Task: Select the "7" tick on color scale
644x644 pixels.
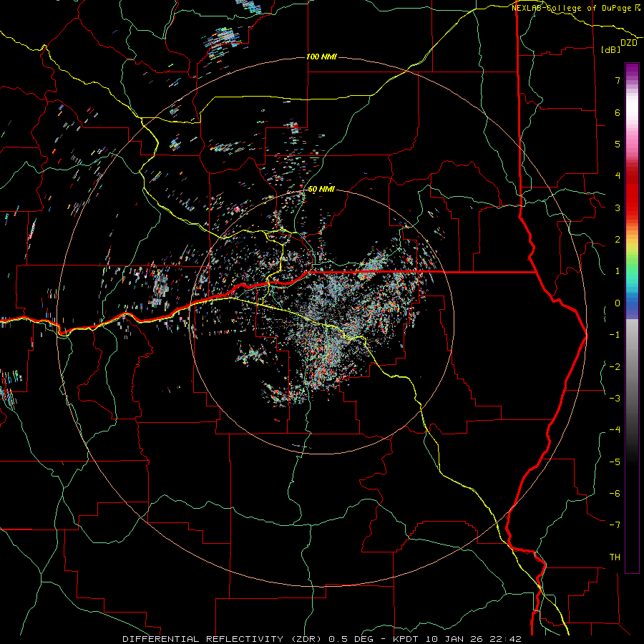Action: (618, 80)
